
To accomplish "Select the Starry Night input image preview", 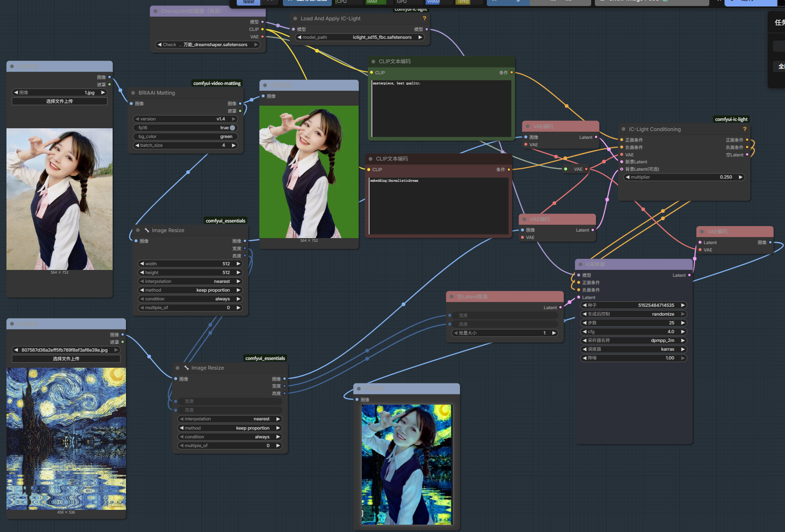I will click(66, 439).
